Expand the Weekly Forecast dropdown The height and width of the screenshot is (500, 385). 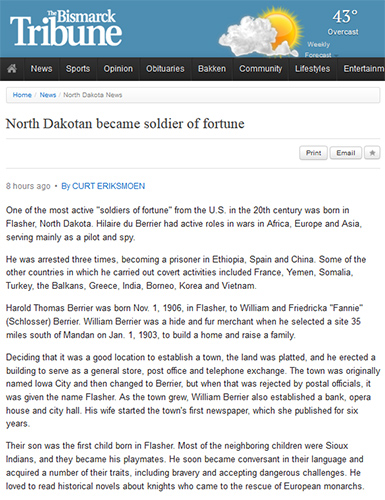320,50
